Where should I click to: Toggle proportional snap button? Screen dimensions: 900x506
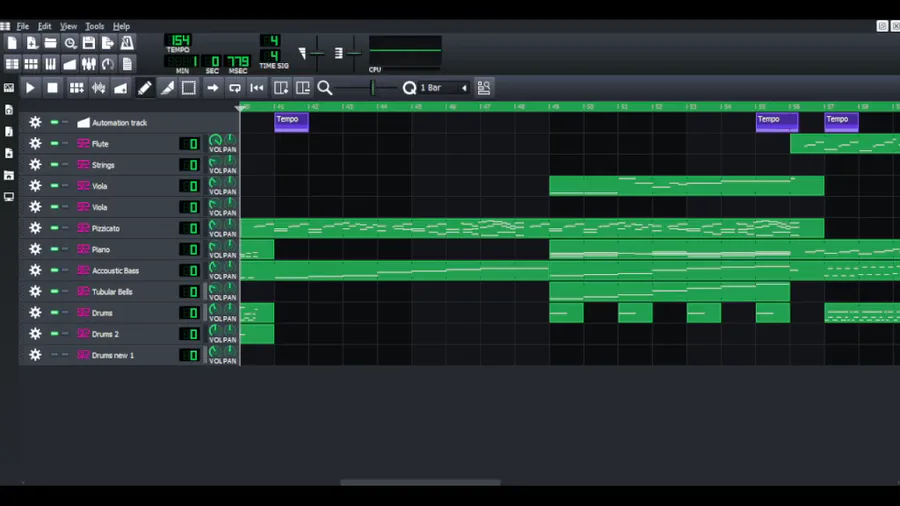coord(484,88)
